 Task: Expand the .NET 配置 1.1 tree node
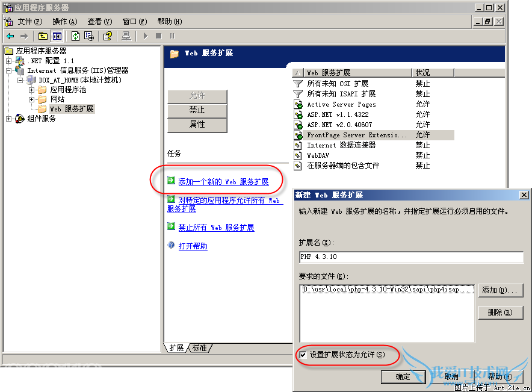tap(9, 61)
